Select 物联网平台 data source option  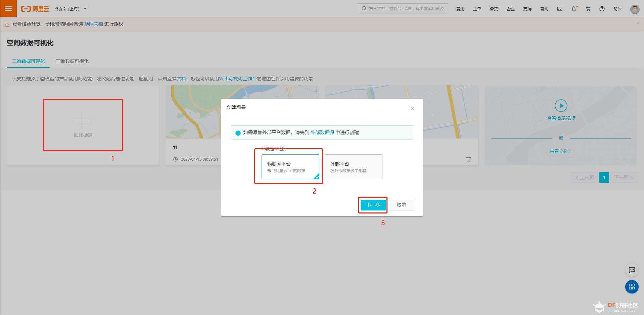[290, 167]
